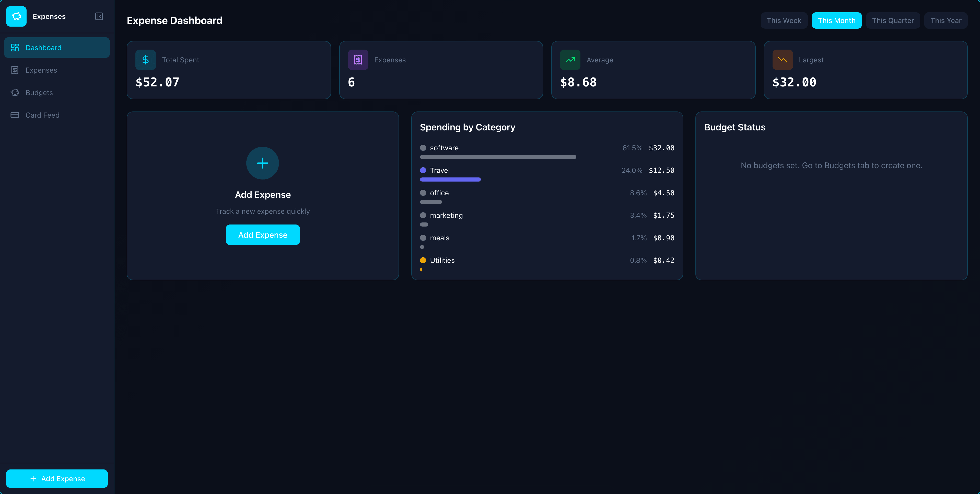This screenshot has height=494, width=980.
Task: Click the round plus icon above Add Expense
Action: point(263,163)
